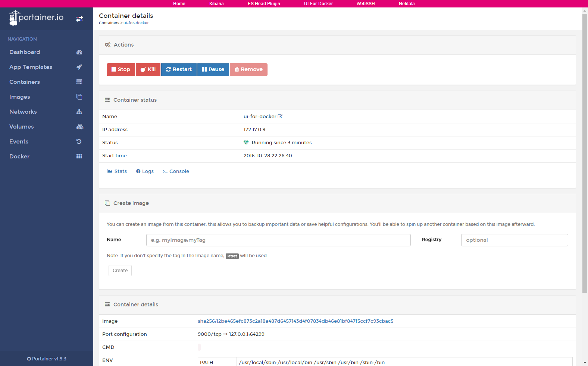Click the scrollbar up arrow

tap(585, 10)
